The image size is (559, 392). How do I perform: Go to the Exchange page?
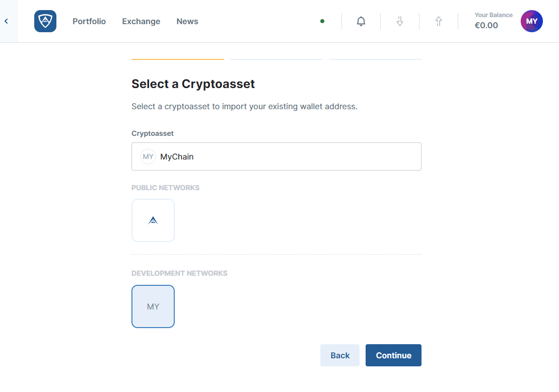pyautogui.click(x=141, y=21)
